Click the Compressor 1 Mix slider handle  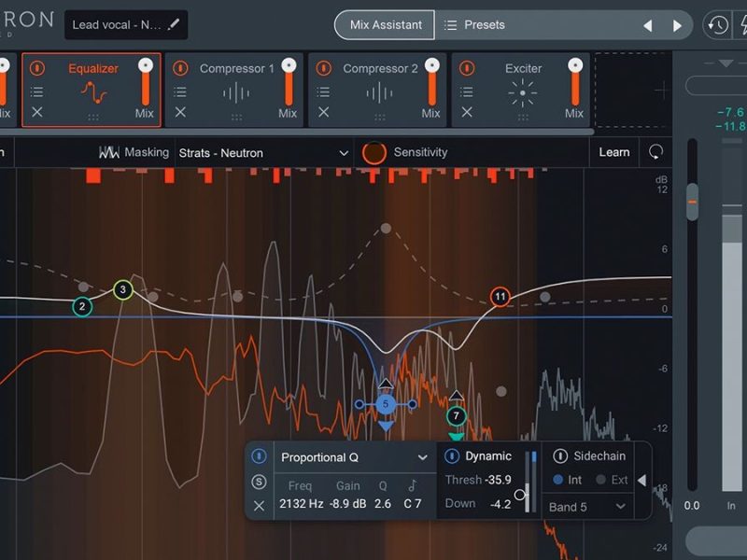pos(289,65)
